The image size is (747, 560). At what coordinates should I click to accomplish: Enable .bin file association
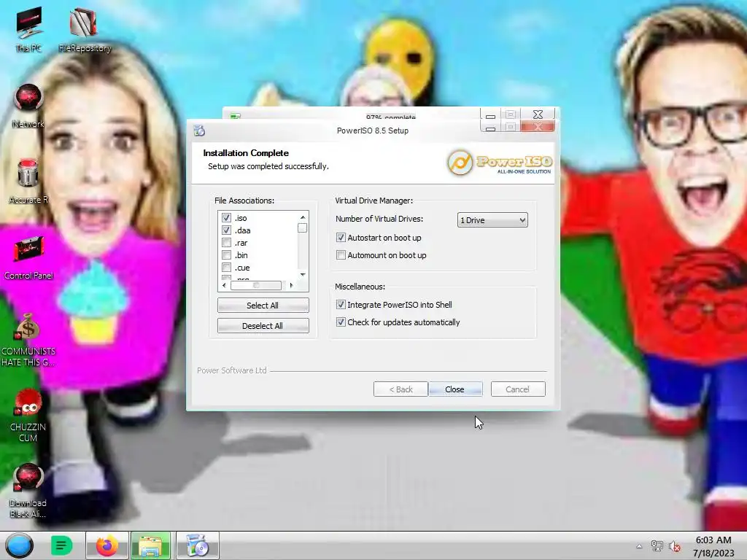(x=226, y=254)
